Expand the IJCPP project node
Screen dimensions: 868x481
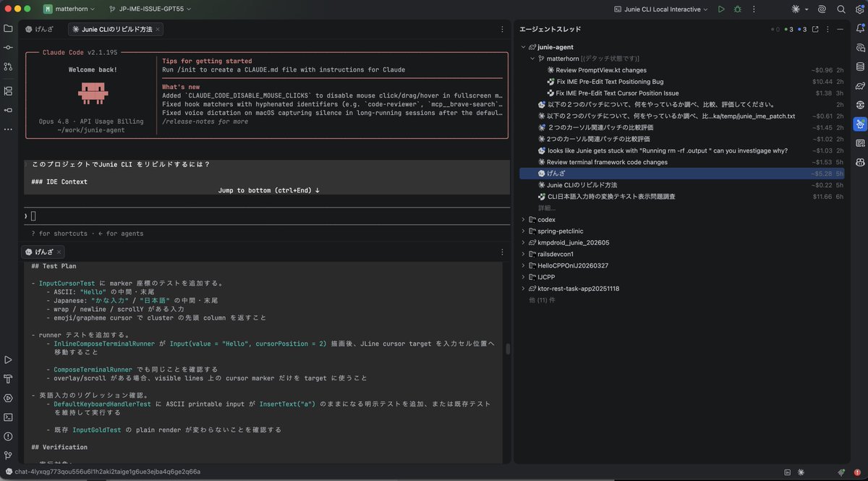point(523,277)
